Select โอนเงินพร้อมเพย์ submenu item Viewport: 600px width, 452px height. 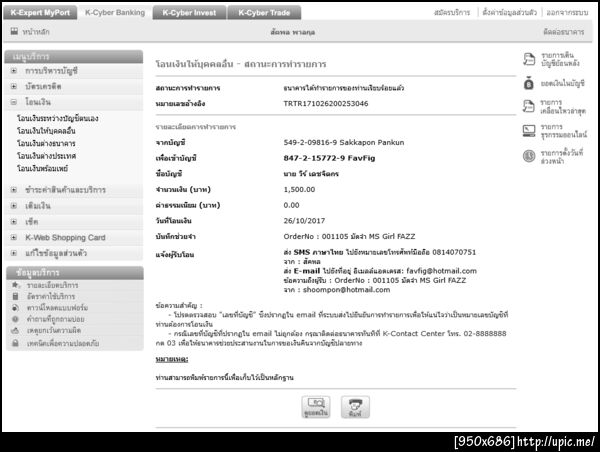[42, 168]
